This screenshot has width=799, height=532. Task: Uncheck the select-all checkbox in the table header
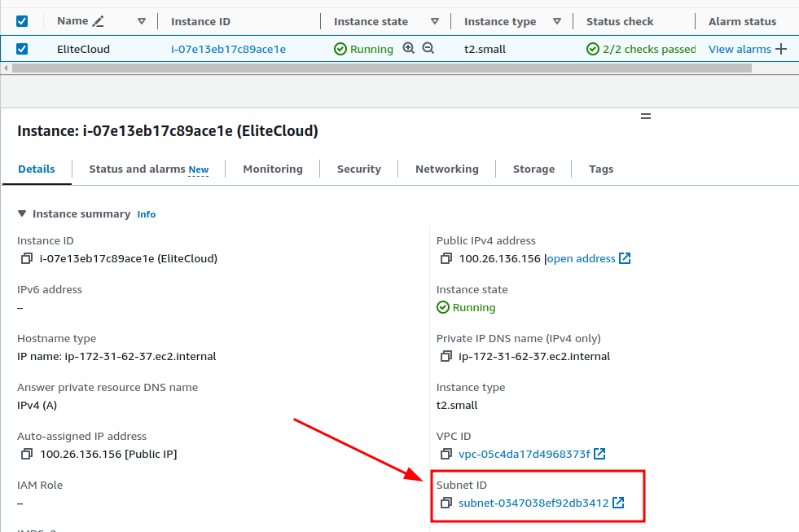pos(22,20)
